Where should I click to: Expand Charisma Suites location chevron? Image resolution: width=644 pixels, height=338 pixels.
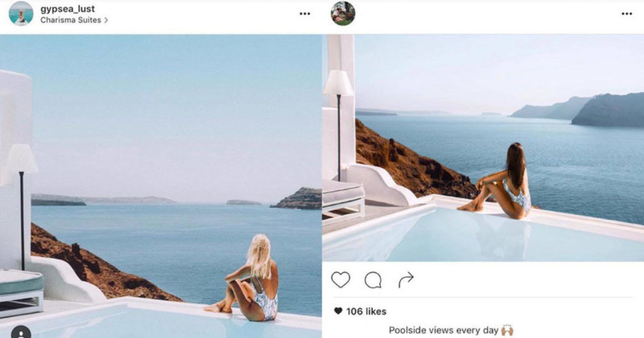pos(106,19)
